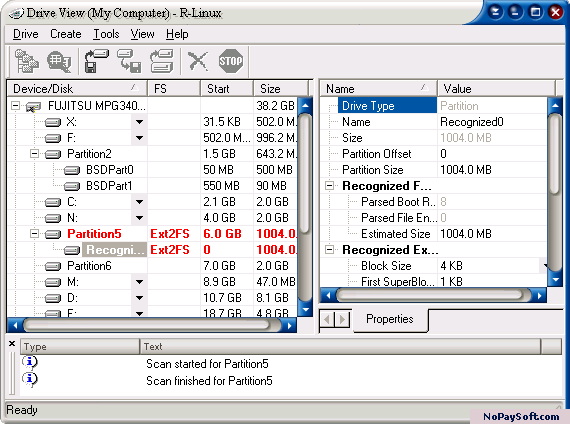Image resolution: width=570 pixels, height=424 pixels.
Task: Click the Create region toolbar icon
Action: tap(162, 61)
